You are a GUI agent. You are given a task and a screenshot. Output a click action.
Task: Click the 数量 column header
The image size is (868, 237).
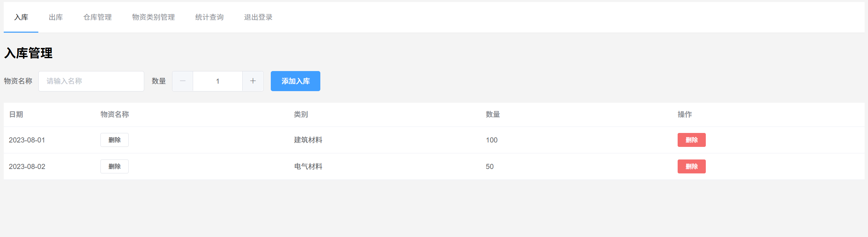[493, 115]
